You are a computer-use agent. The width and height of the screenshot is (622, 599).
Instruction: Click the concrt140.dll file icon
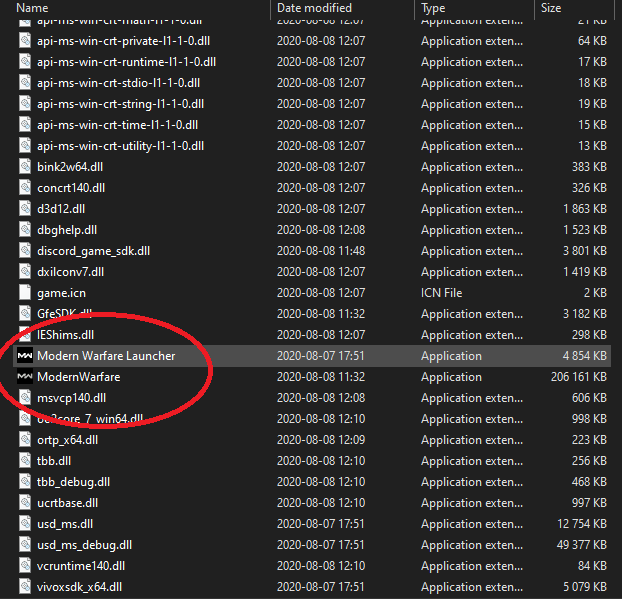[x=25, y=188]
